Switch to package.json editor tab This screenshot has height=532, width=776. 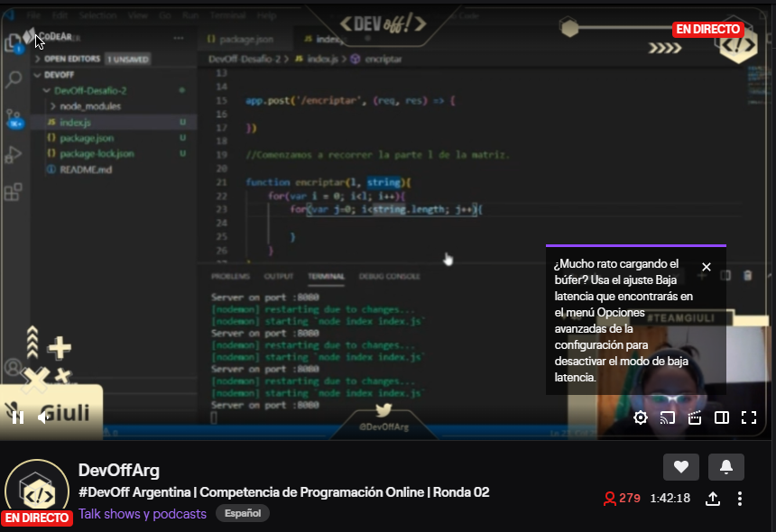(x=246, y=39)
